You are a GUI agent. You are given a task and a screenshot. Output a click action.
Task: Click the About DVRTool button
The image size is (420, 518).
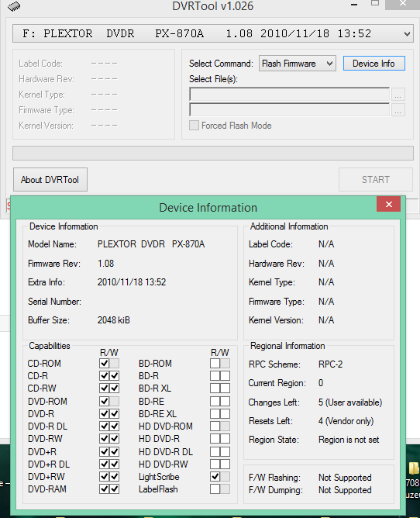point(50,180)
